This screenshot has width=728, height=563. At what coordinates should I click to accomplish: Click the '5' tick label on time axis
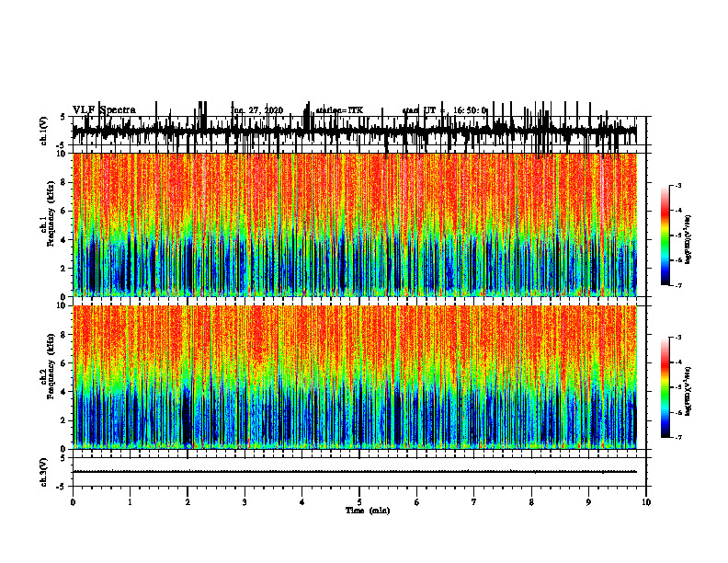click(359, 502)
